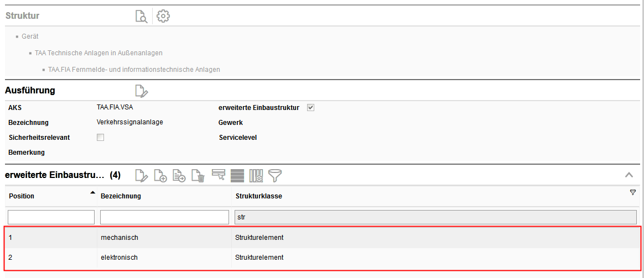Viewport: 644px width, 278px height.
Task: Click the search document icon beside Struktur
Action: [142, 17]
